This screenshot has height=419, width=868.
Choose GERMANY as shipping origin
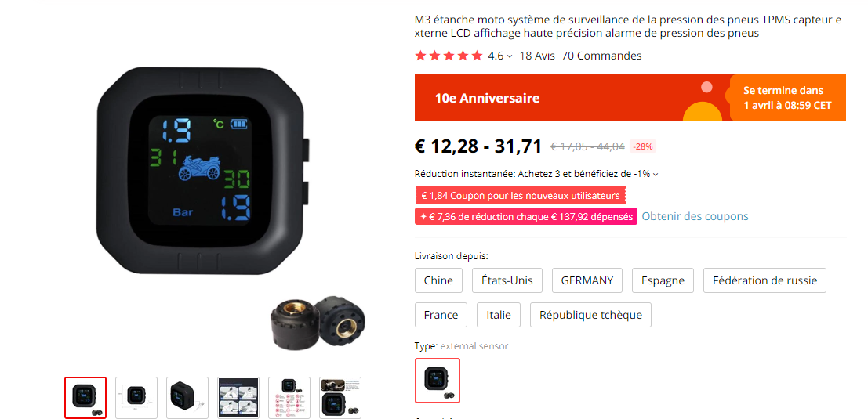(x=587, y=280)
